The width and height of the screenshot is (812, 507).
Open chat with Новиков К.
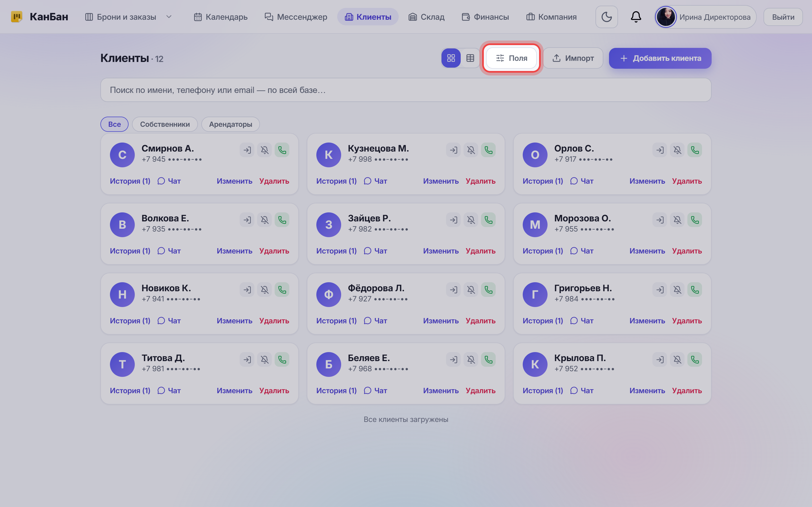169,321
